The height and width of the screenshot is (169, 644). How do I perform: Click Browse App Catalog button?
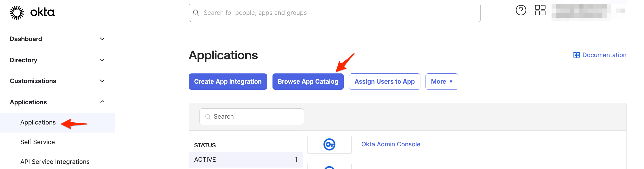pyautogui.click(x=308, y=81)
